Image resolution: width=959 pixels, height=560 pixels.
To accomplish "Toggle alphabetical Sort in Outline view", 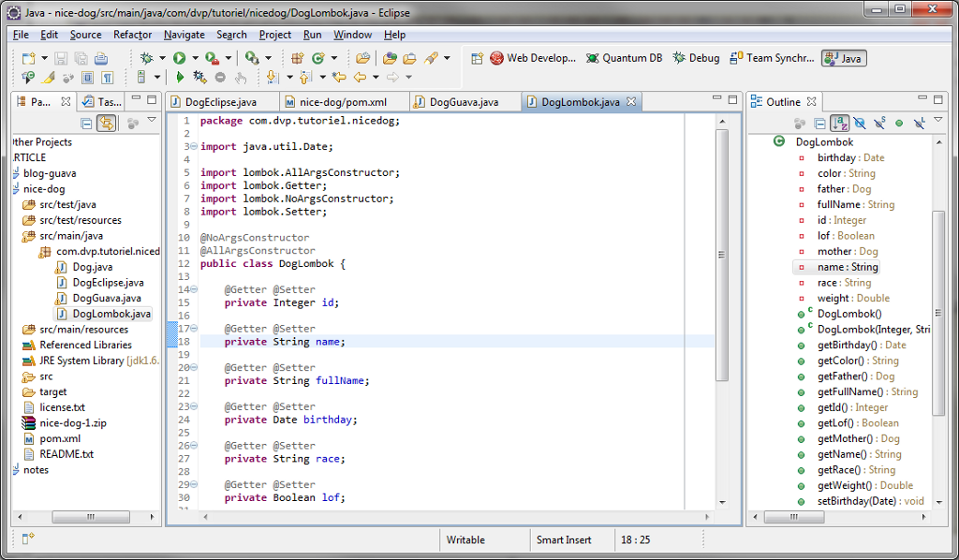I will [839, 123].
